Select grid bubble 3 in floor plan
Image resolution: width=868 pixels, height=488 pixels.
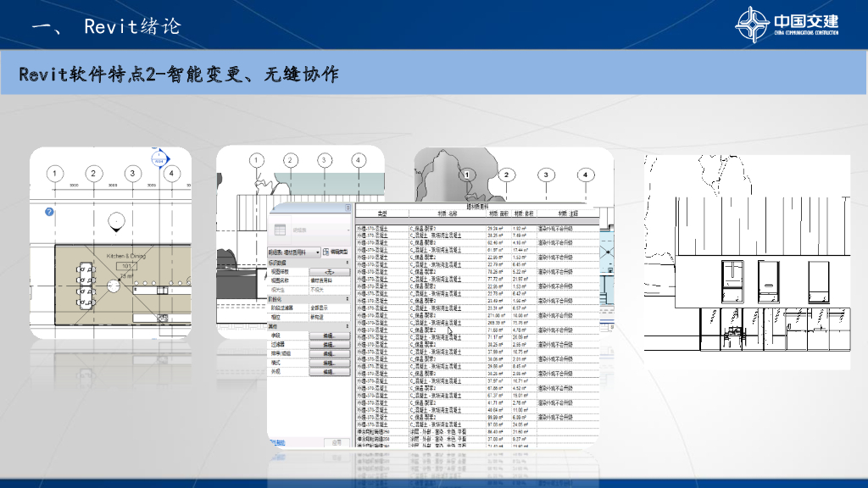click(132, 174)
